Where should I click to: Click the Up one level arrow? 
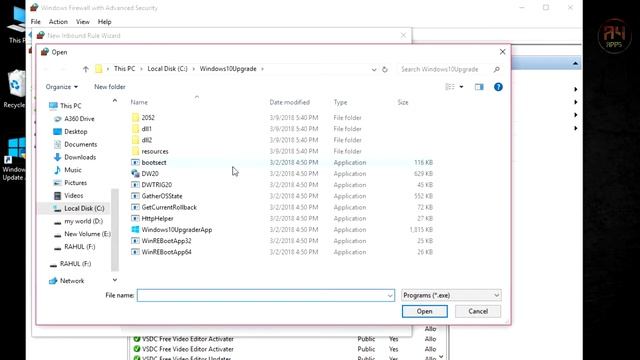pyautogui.click(x=85, y=69)
